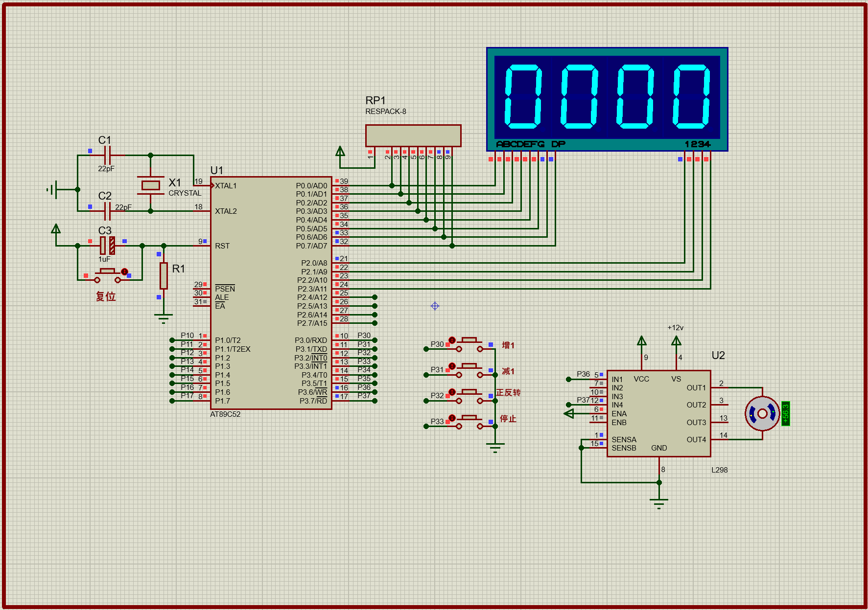Click the P37 net label near IN4
Viewport: 868px width, 610px height.
tap(583, 400)
